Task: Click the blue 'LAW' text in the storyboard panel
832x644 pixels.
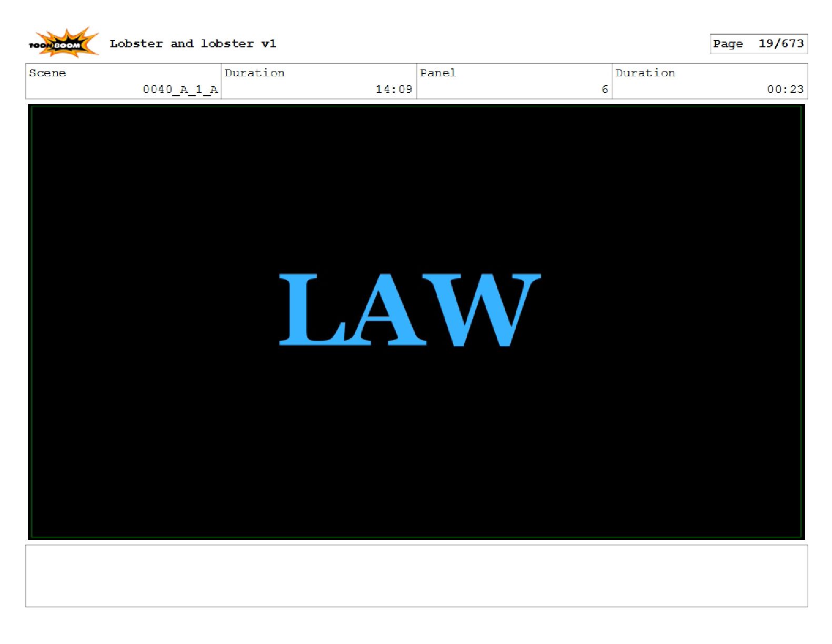Action: 409,310
